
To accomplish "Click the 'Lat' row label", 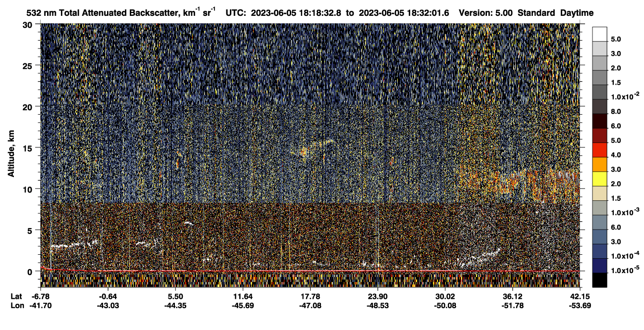I will tap(16, 296).
